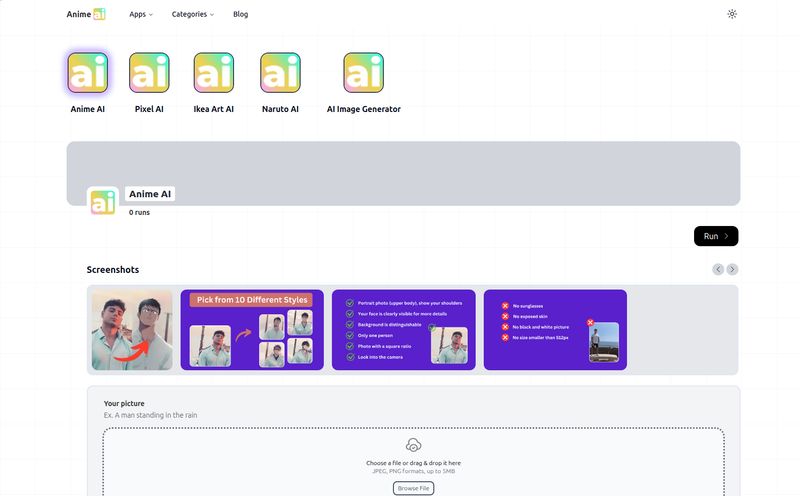Open the No sunglasses restrictions screenshot
The height and width of the screenshot is (496, 800).
click(x=555, y=330)
